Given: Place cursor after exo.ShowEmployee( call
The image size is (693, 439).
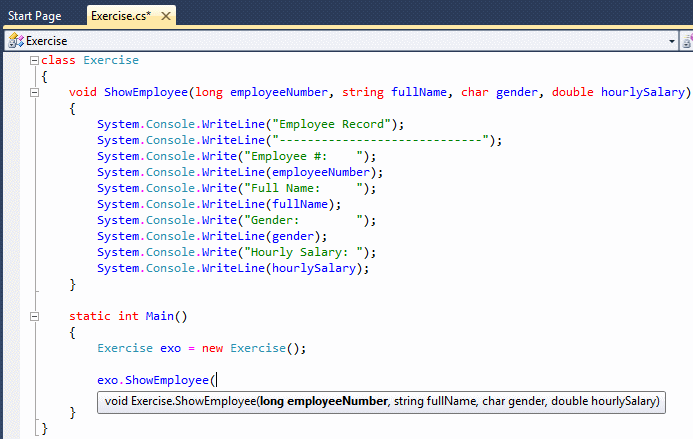Looking at the screenshot, I should [217, 380].
